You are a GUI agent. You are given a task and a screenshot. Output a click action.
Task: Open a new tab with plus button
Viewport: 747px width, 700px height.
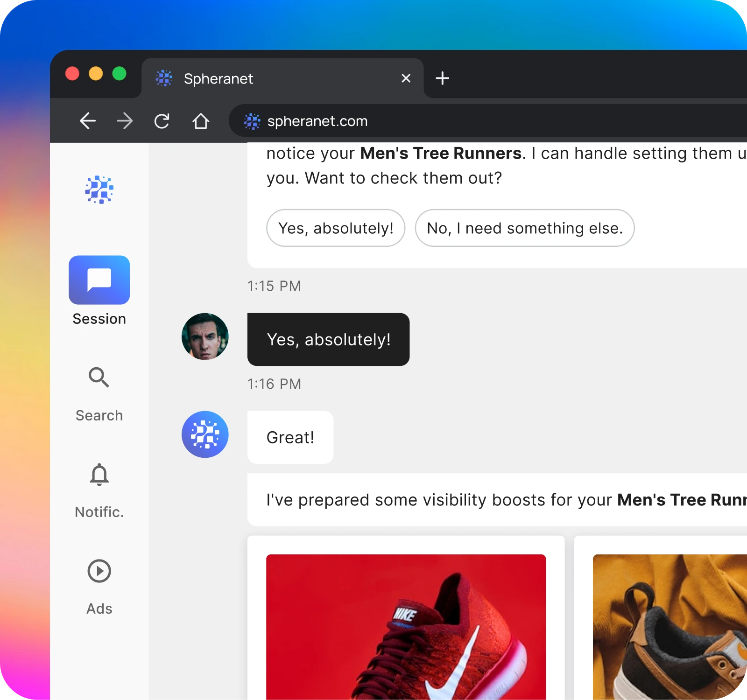point(442,78)
